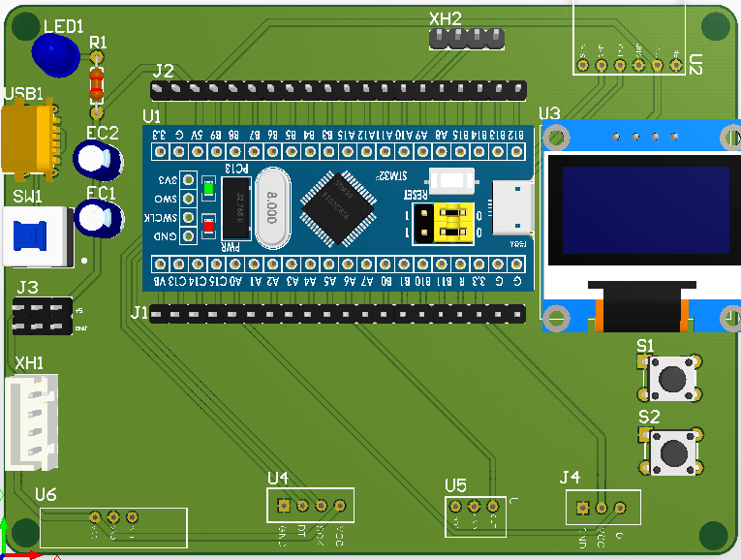The image size is (741, 560).
Task: Click the XH2 four-pin header
Action: [467, 39]
